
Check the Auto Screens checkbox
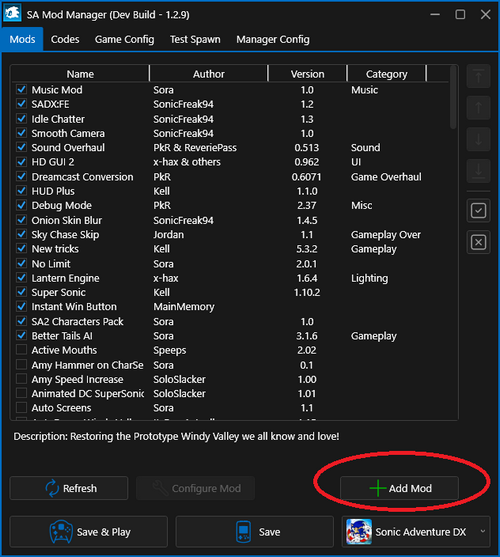pyautogui.click(x=21, y=407)
